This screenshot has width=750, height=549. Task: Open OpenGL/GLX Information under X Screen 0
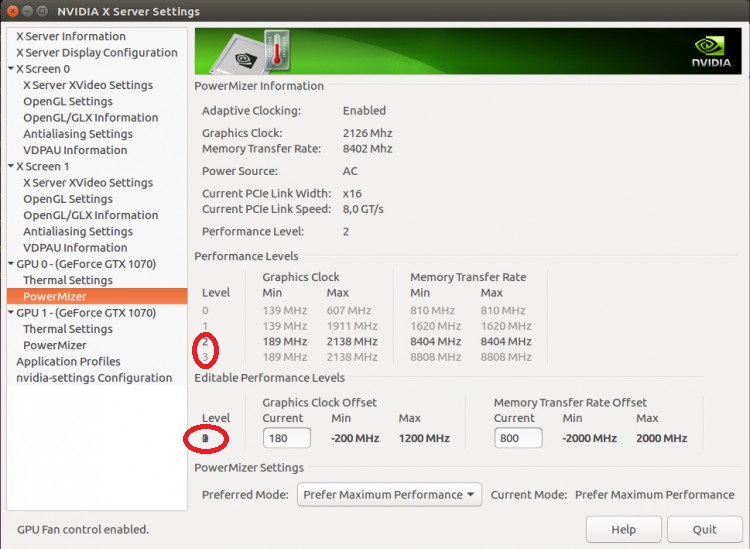tap(90, 118)
